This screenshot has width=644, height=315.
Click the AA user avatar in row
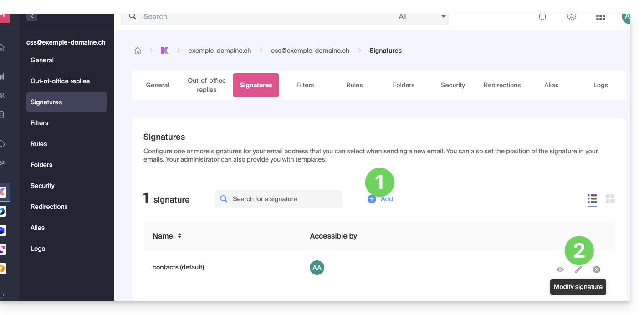(317, 268)
